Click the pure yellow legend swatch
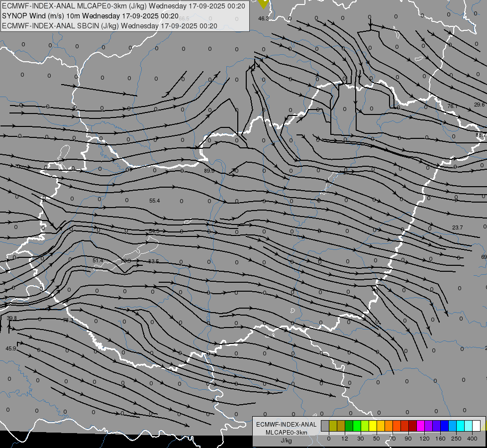Image resolution: width=487 pixels, height=448 pixels. pos(373,426)
